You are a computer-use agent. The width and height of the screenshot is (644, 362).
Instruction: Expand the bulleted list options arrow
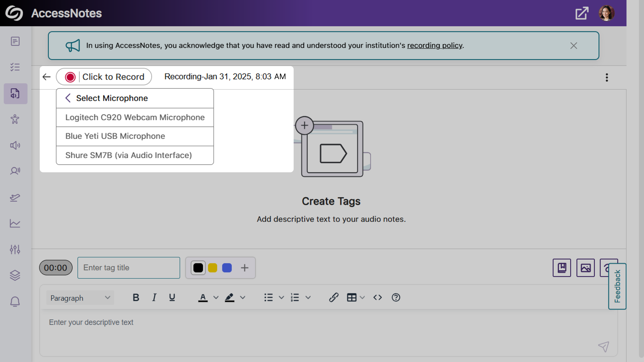pyautogui.click(x=281, y=297)
